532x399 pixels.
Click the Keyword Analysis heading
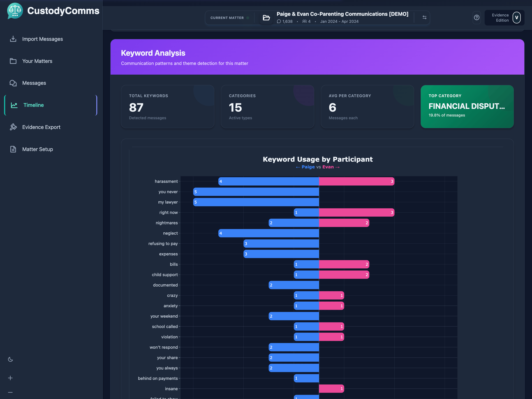point(153,53)
